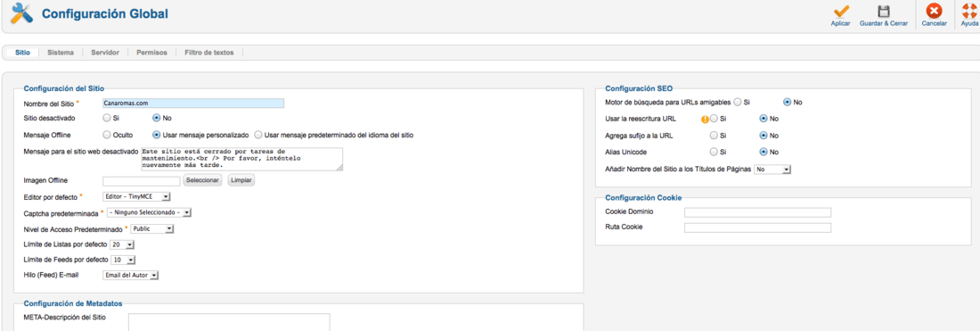Open Ayuda lifebuoy icon
980x331 pixels.
969,11
